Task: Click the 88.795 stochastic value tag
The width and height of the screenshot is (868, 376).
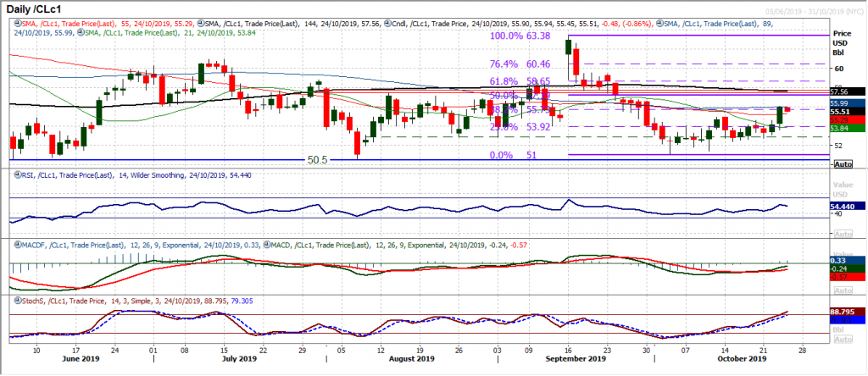Action: tap(849, 311)
